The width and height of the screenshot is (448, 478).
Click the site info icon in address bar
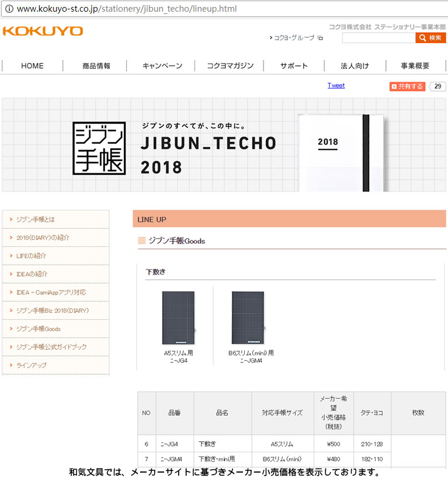pyautogui.click(x=9, y=9)
